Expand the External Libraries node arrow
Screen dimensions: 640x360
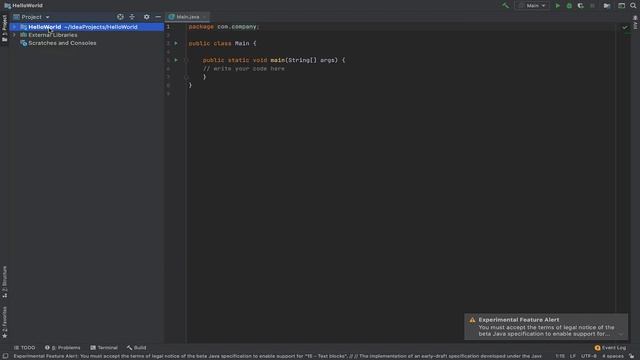tap(14, 35)
